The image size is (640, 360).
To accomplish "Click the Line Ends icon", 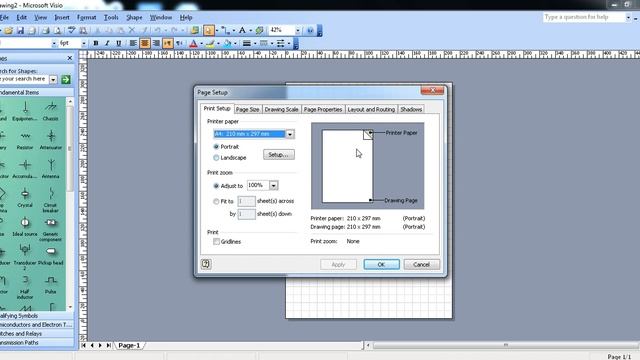I will [x=281, y=43].
